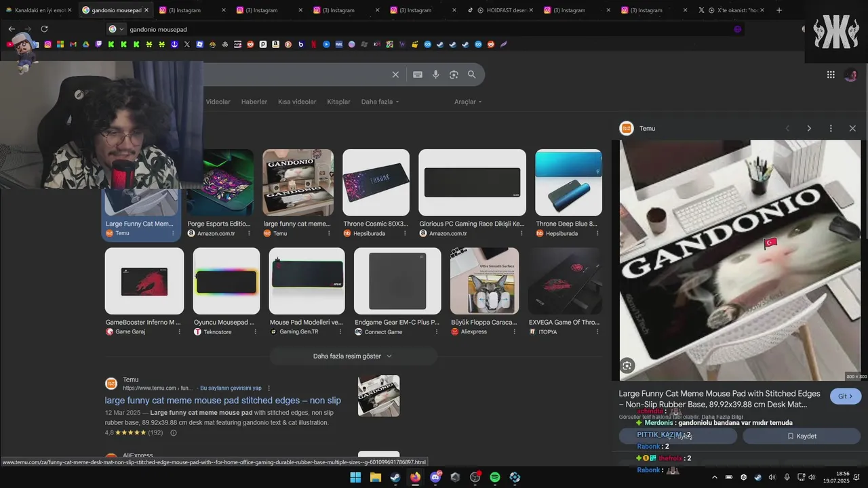
Task: Start voice search with the microphone
Action: [436, 75]
